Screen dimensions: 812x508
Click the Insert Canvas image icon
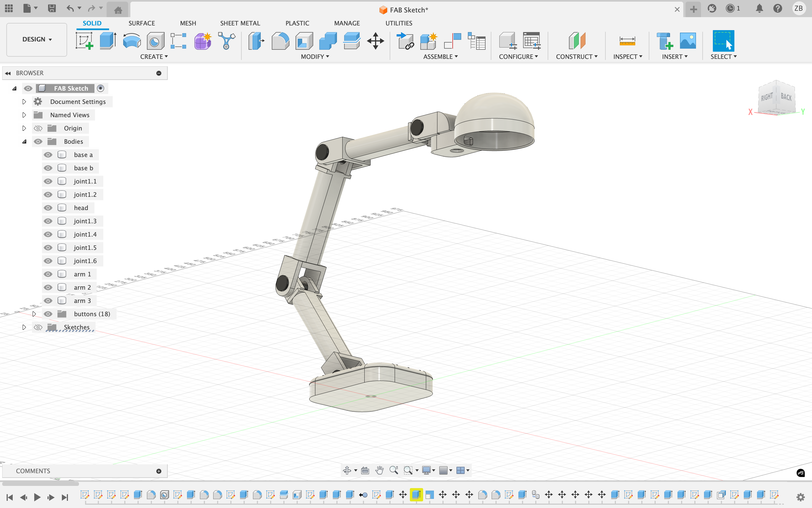(687, 41)
